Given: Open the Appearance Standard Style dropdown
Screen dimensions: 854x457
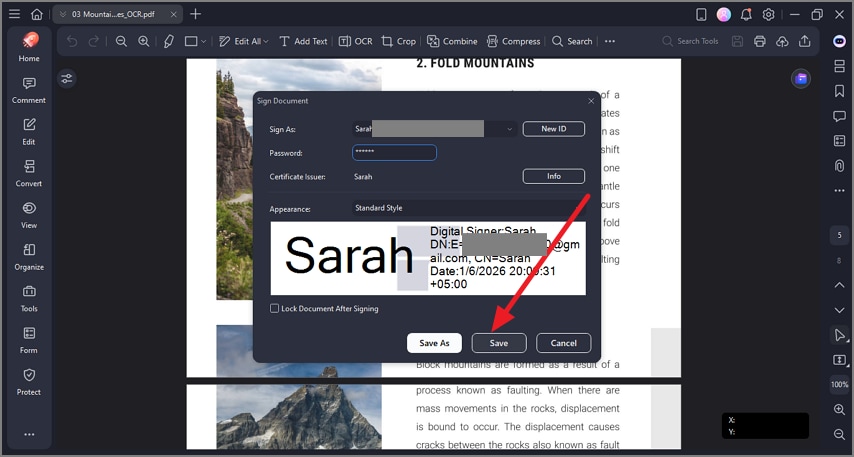Looking at the screenshot, I should click(x=469, y=208).
